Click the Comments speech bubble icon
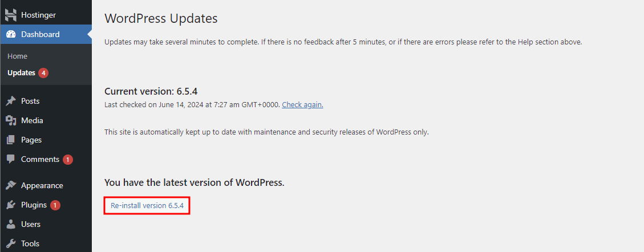 tap(11, 159)
